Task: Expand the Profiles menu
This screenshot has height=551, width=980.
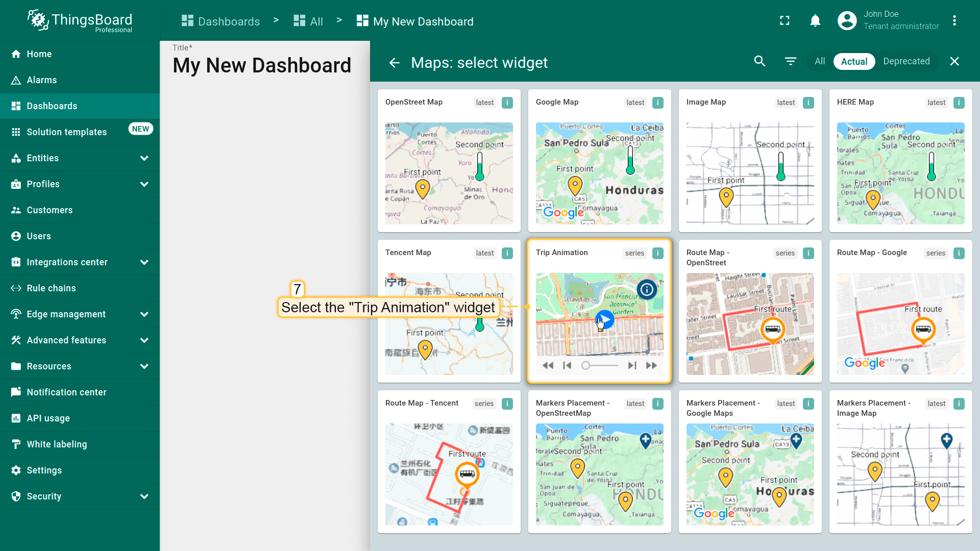Action: (80, 184)
